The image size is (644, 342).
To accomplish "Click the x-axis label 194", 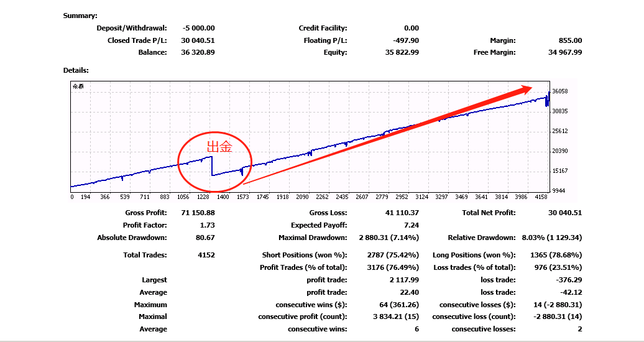I will point(85,197).
